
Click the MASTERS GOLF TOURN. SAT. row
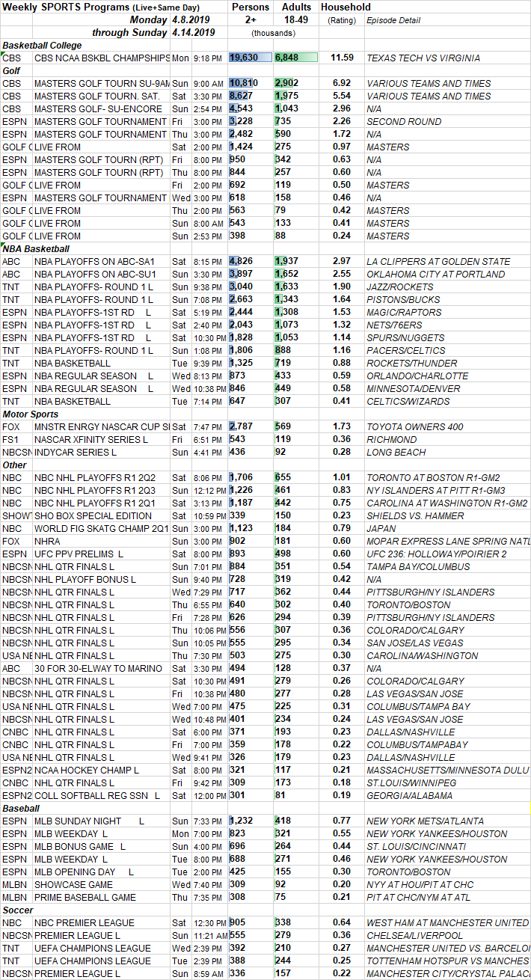tap(265, 96)
